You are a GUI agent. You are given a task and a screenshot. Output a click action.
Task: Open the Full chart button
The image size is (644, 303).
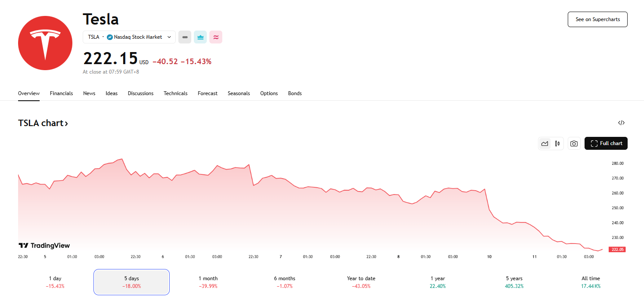[606, 144]
